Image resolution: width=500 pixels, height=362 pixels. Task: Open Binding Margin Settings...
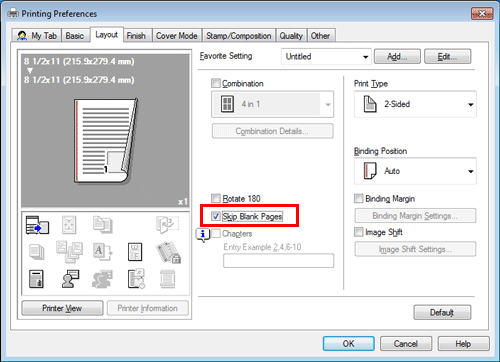point(415,216)
